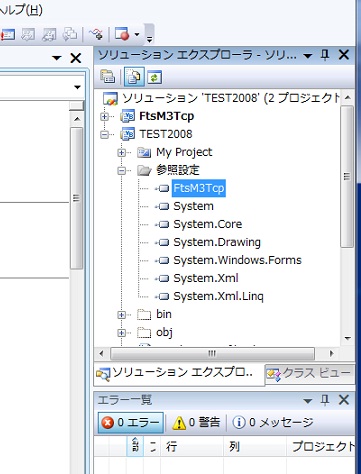Toggle the 0 メッセージ filter button
This screenshot has height=474, width=361.
273,423
